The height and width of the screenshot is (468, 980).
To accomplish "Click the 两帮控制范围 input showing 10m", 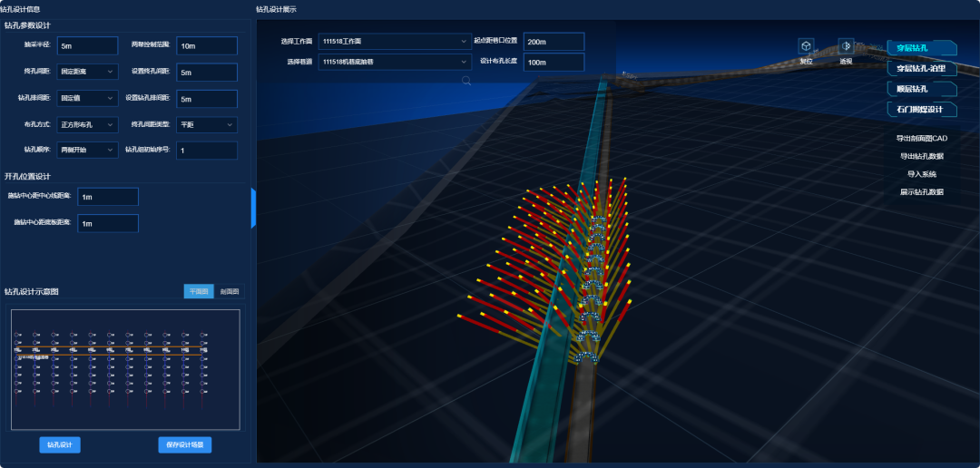I will (207, 45).
